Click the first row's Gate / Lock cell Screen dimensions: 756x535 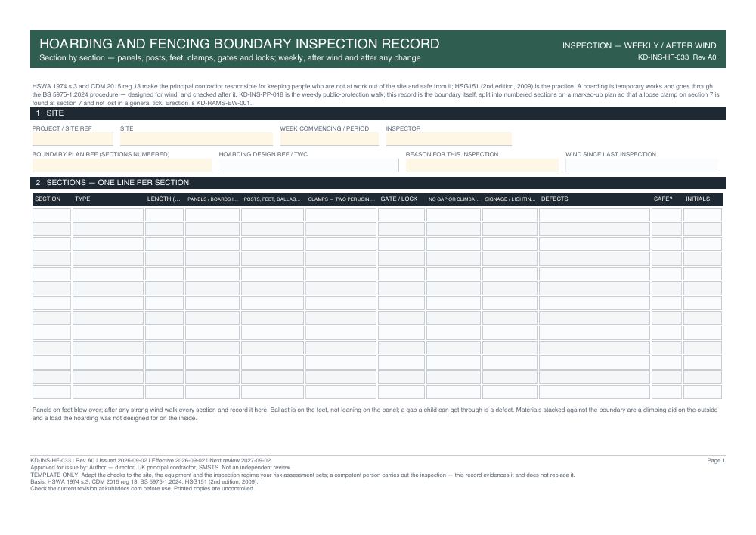click(x=401, y=215)
